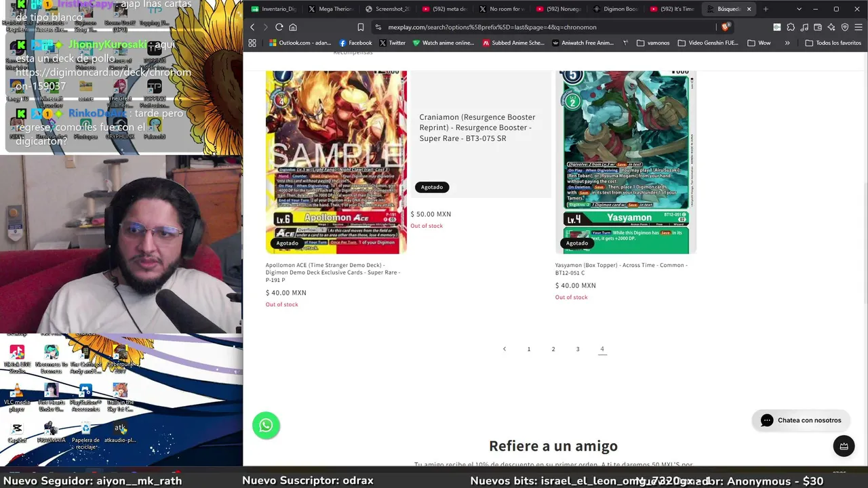This screenshot has width=868, height=488.
Task: Switch to the (592) It's Time tab
Action: pyautogui.click(x=672, y=9)
